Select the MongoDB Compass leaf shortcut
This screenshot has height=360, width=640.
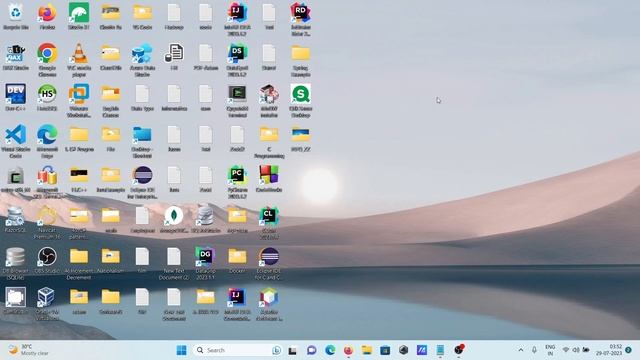point(174,220)
